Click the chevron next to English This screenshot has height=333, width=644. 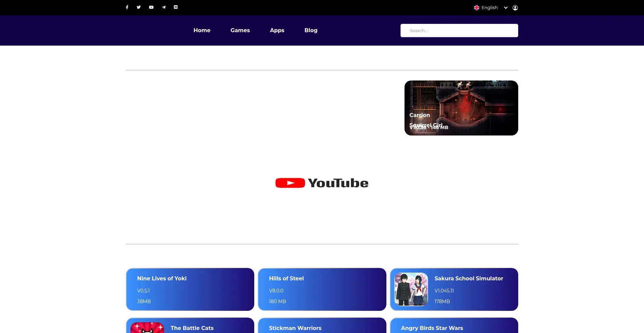tap(506, 8)
